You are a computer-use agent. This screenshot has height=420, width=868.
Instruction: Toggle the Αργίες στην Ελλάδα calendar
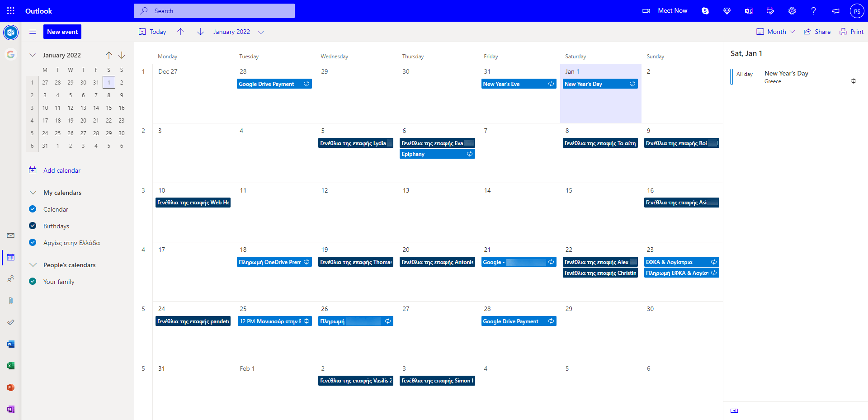33,243
